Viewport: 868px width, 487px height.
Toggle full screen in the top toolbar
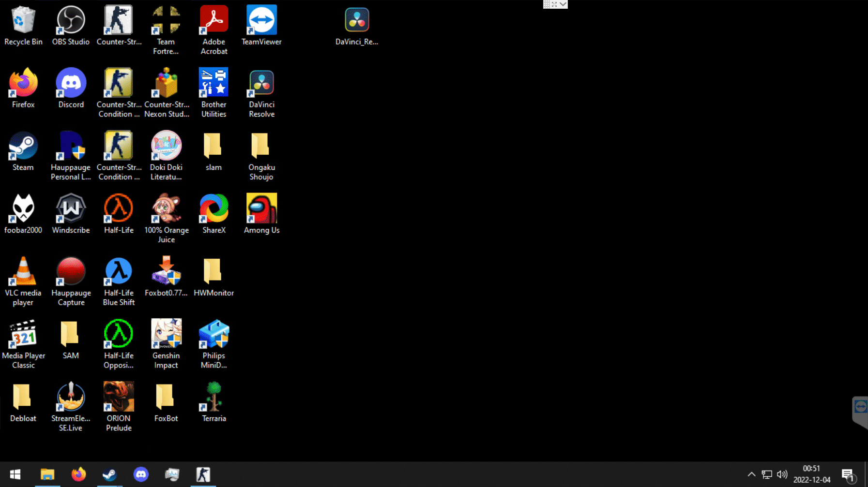pos(554,4)
